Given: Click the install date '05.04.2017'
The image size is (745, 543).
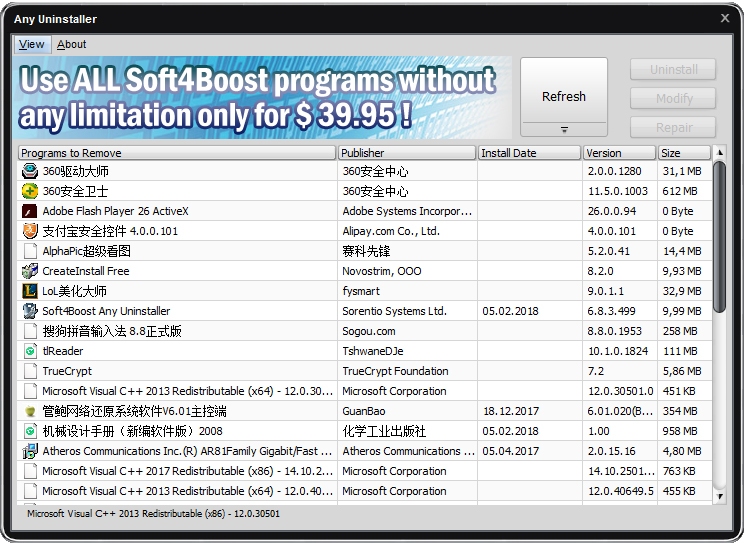Looking at the screenshot, I should click(511, 451).
